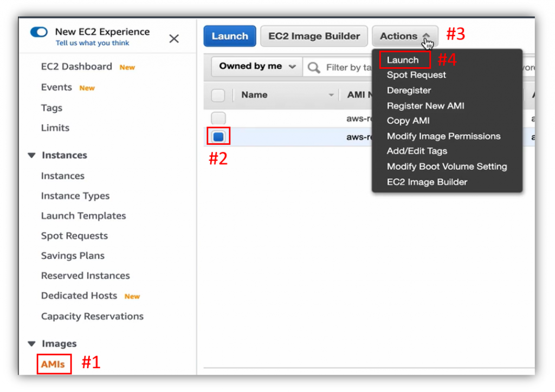This screenshot has height=392, width=555.
Task: Open the Name column sort arrow
Action: [x=331, y=95]
